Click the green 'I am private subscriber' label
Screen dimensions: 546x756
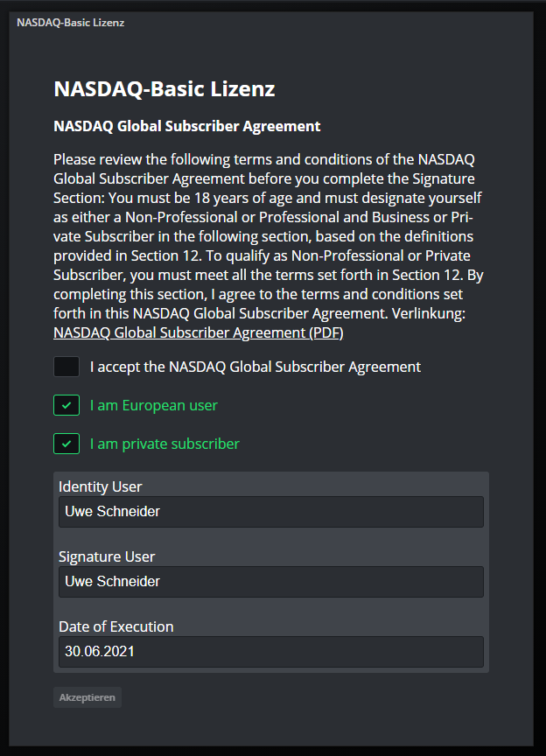coord(164,444)
